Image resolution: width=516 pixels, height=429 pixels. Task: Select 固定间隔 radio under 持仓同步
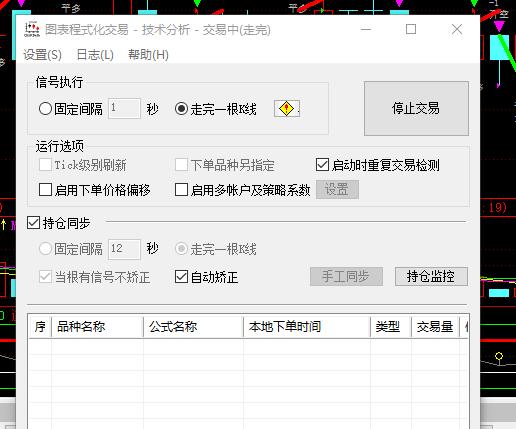[45, 249]
